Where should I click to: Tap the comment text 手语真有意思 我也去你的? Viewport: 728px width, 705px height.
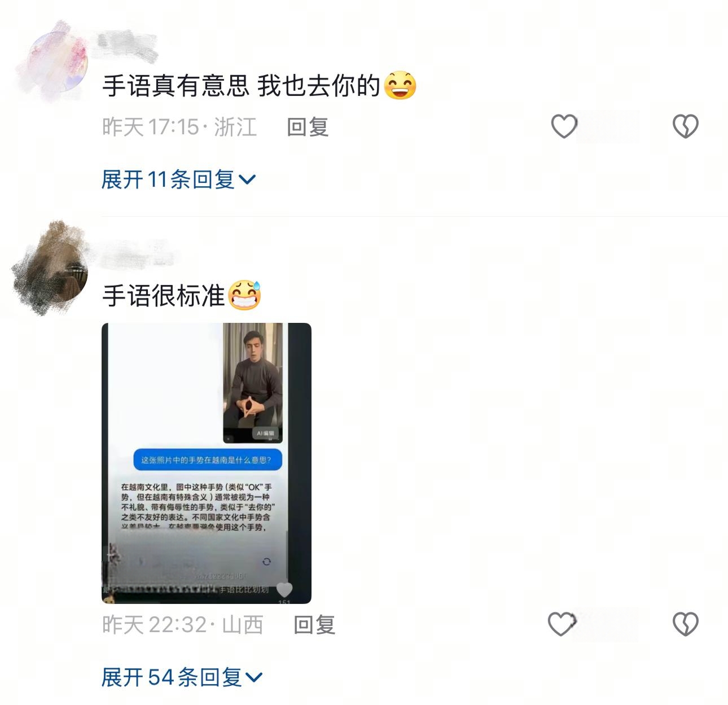[x=241, y=86]
